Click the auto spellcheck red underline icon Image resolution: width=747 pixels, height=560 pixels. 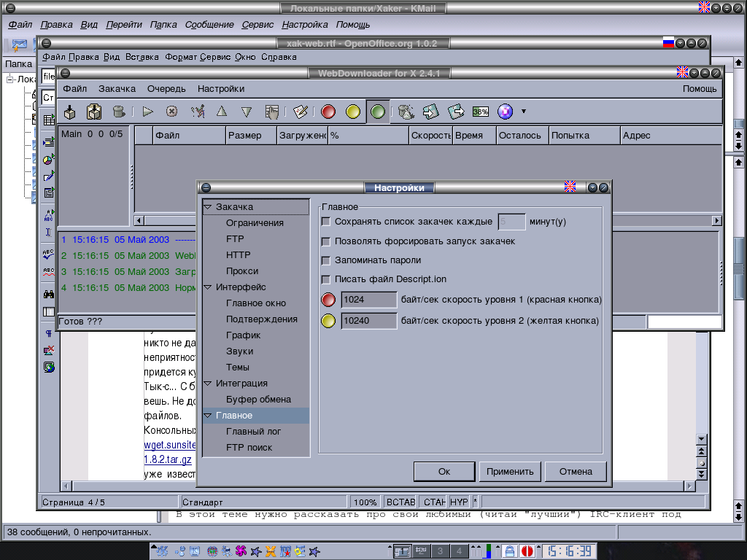(49, 272)
